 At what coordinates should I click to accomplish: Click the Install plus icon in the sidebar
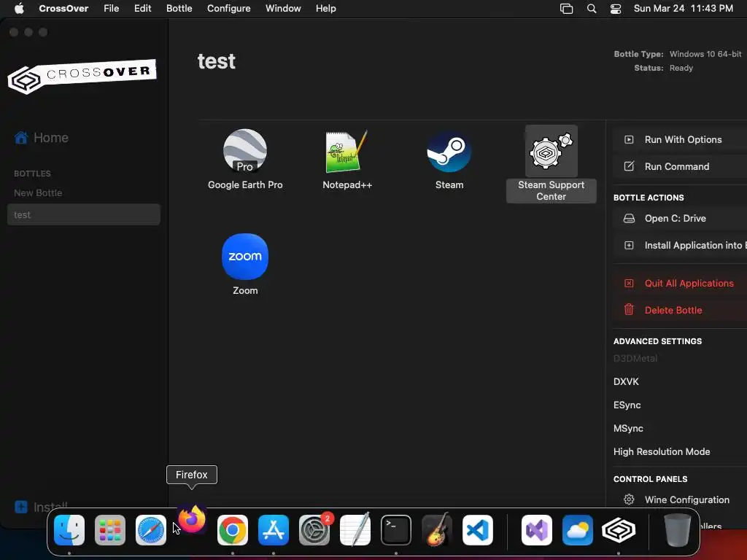tap(21, 507)
